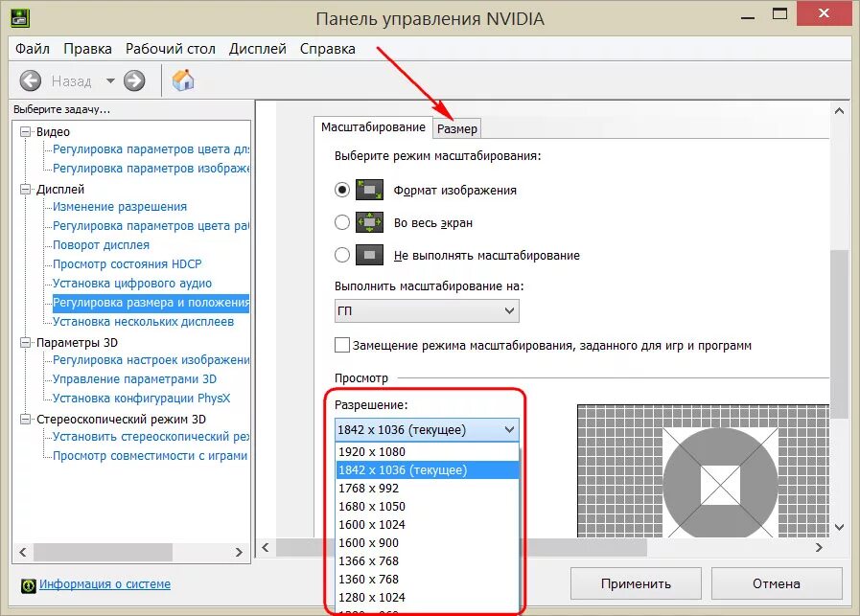The height and width of the screenshot is (616, 860).
Task: Click the no scaling icon
Action: point(370,255)
